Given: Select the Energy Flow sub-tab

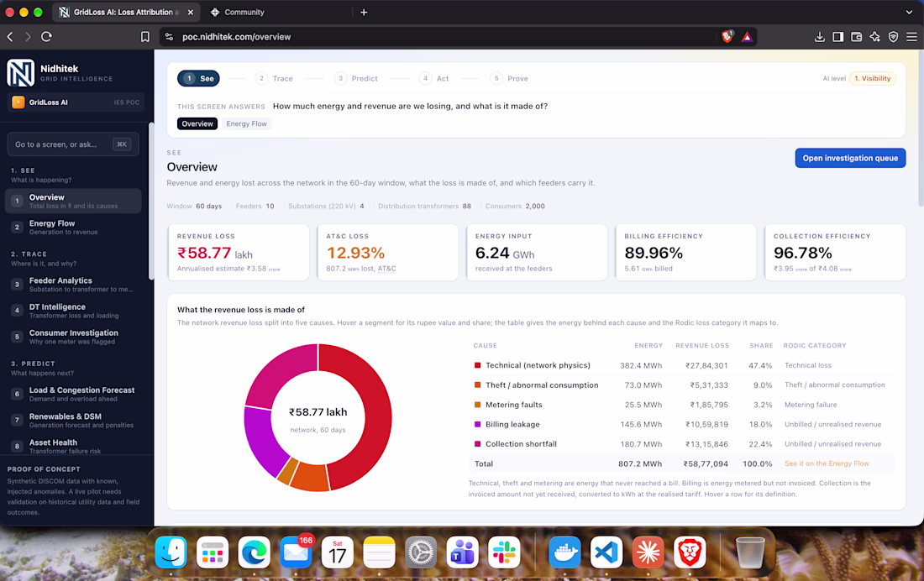Looking at the screenshot, I should [246, 123].
